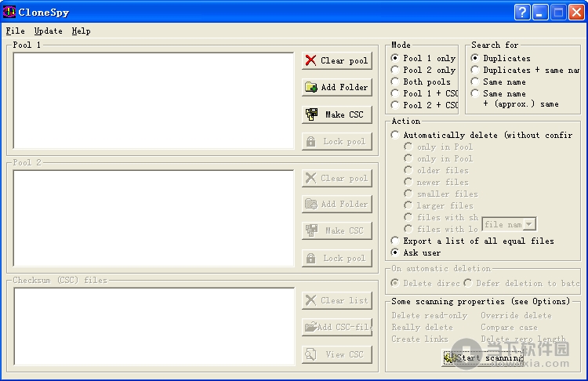Click the Clear list button
588x381 pixels.
(x=337, y=300)
